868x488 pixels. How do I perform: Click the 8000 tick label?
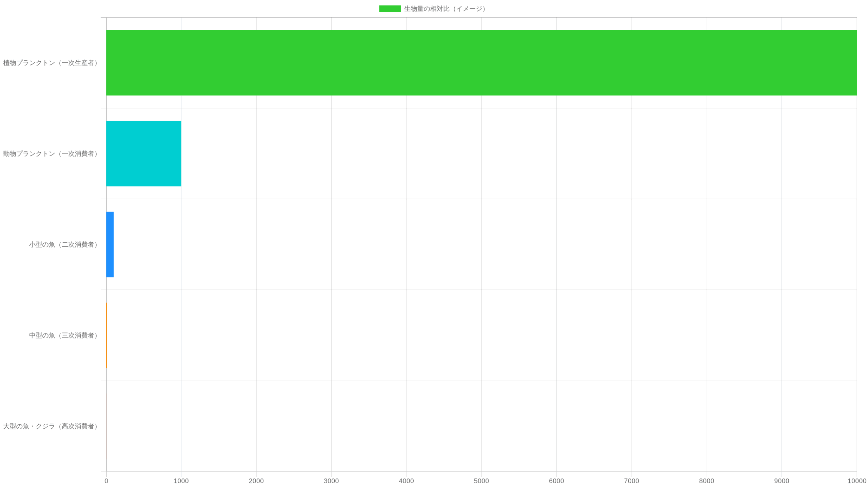coord(707,481)
